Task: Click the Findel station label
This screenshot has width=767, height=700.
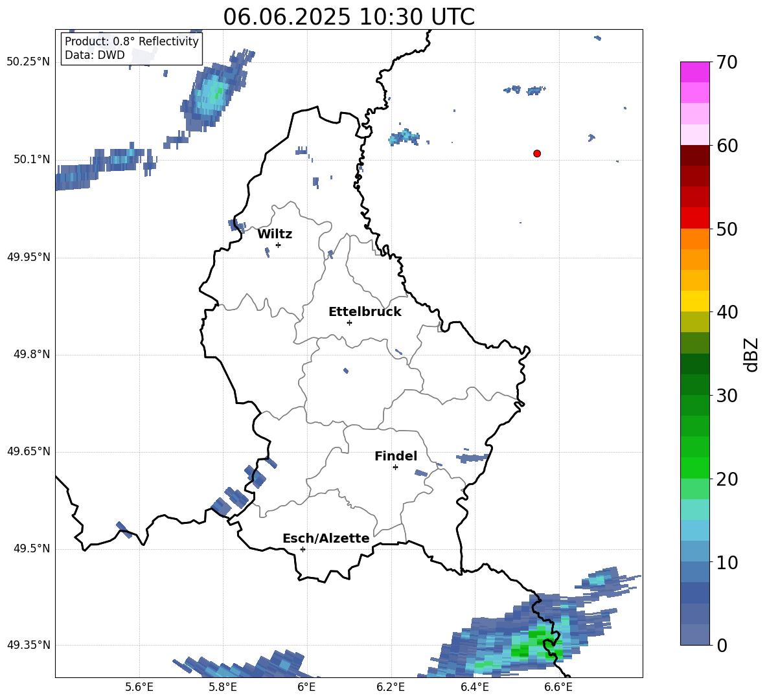Action: tap(396, 456)
